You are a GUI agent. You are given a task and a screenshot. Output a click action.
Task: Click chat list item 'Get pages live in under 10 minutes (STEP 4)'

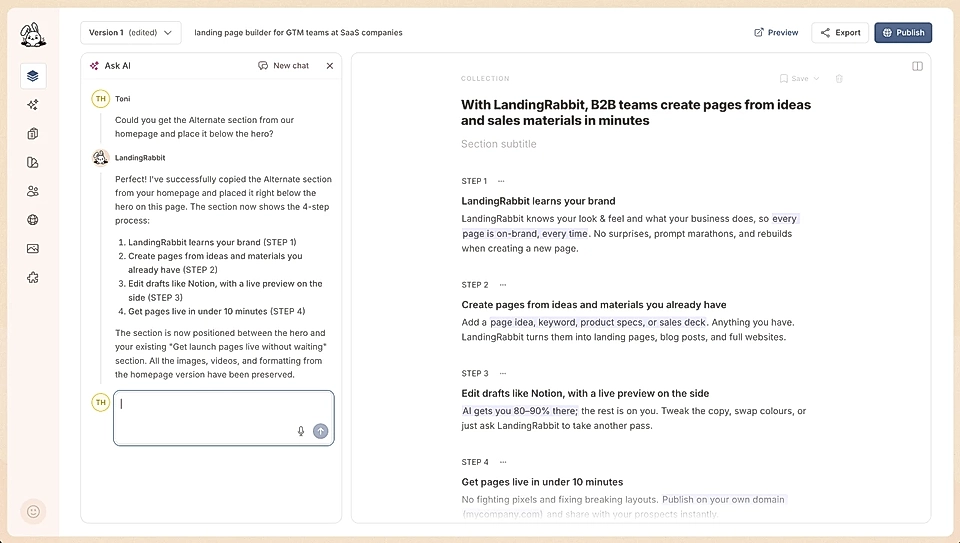tap(217, 311)
